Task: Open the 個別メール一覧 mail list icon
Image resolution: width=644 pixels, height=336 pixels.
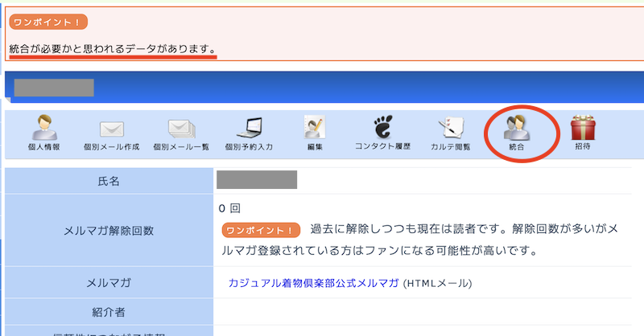Action: 181,129
